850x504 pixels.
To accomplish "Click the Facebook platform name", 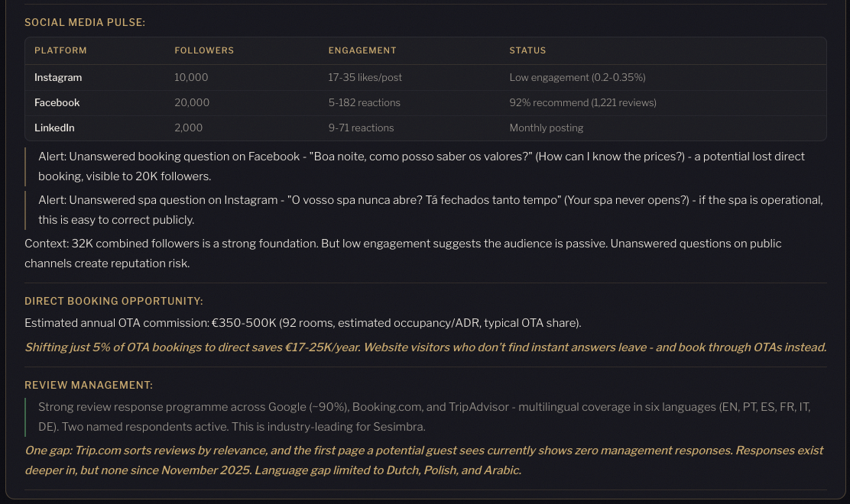I will click(57, 102).
